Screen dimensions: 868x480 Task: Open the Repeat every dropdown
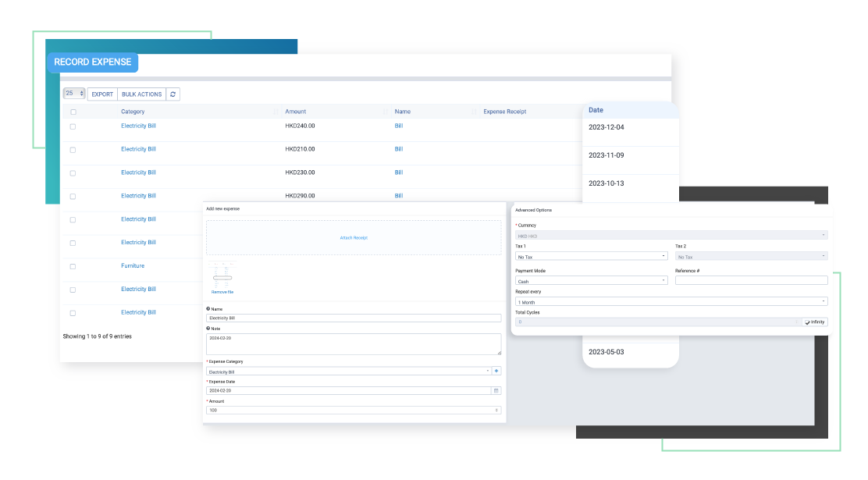click(x=671, y=301)
